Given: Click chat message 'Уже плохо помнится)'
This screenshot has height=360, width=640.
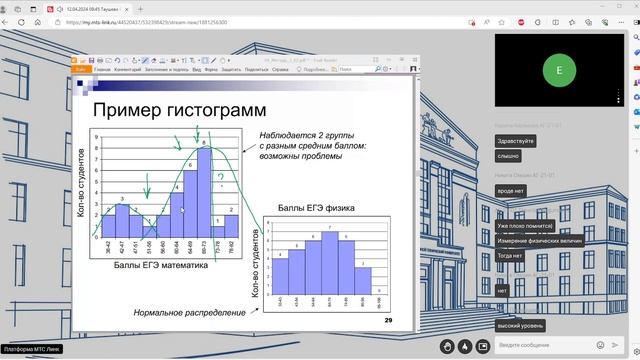Looking at the screenshot, I should [x=524, y=226].
